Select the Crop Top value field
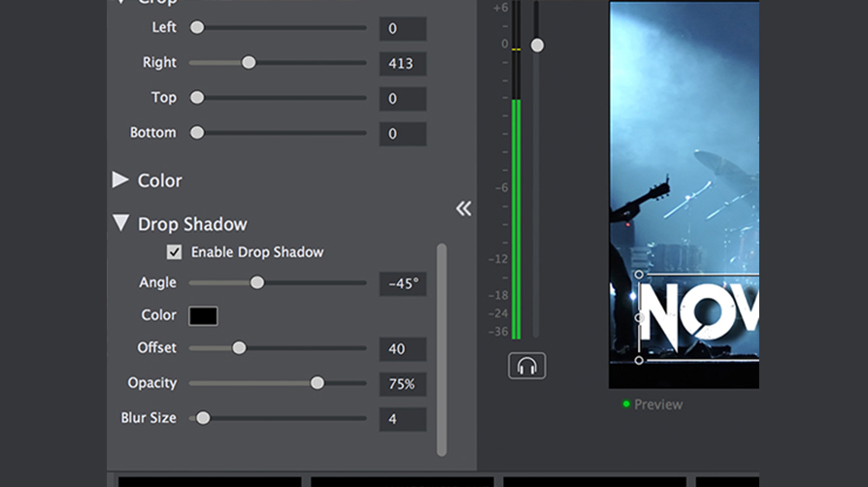The height and width of the screenshot is (487, 868). coord(403,99)
